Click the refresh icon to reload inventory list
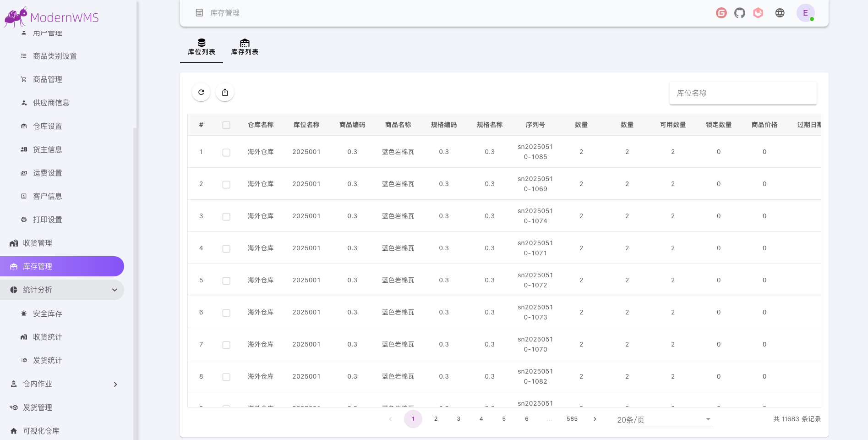Screen dimensions: 868x440 pos(201,92)
